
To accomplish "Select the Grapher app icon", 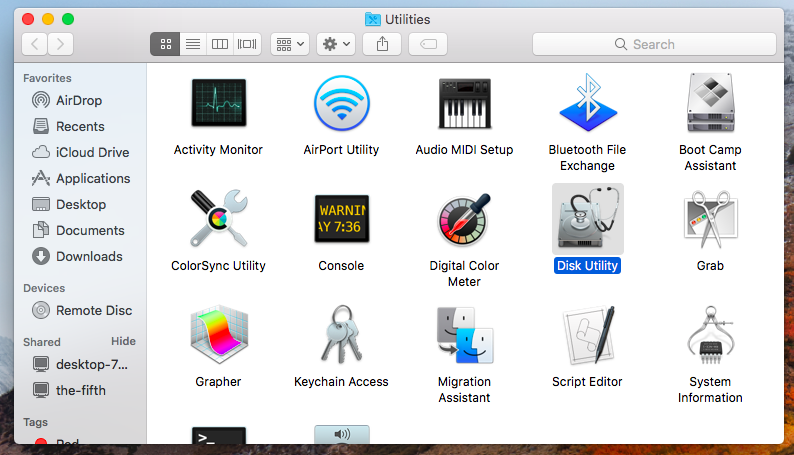I will [219, 335].
